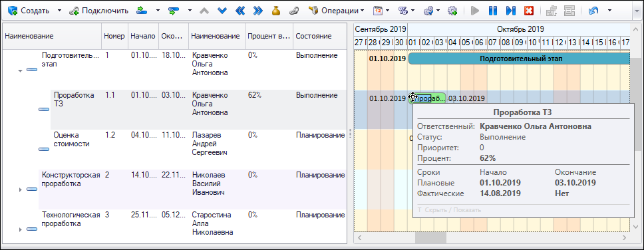Select the Конструкторская проработка task row
The height and width of the screenshot is (250, 644).
tap(193, 189)
